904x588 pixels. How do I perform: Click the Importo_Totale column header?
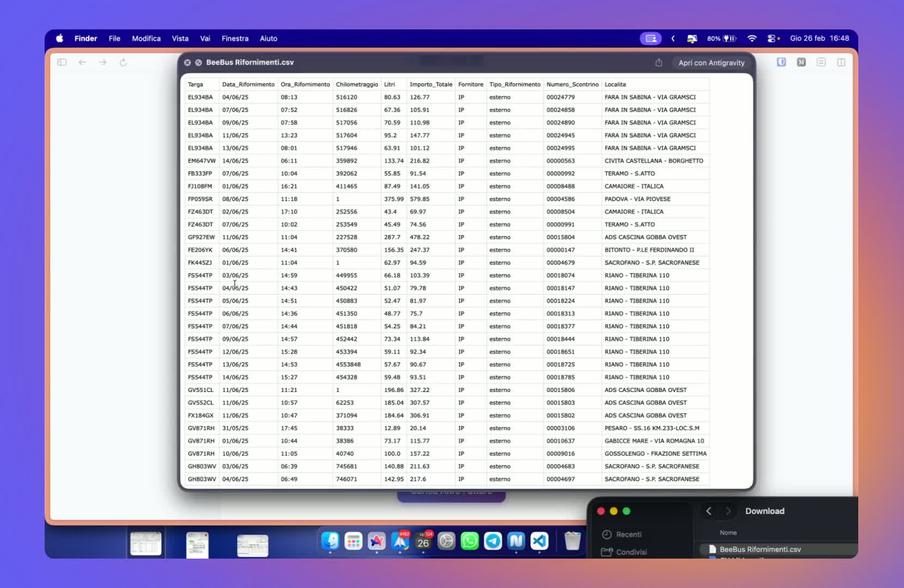pos(431,84)
